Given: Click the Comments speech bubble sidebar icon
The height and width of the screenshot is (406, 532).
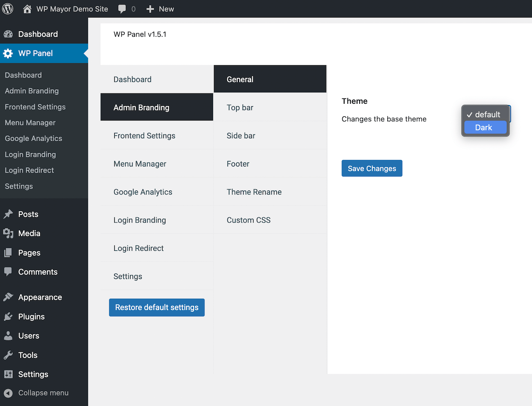Looking at the screenshot, I should click(8, 272).
